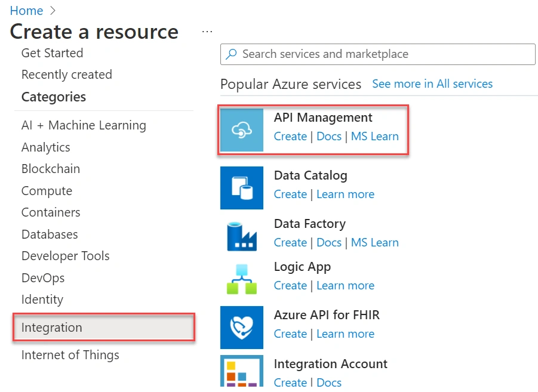Open Docs for Data Factory
The height and width of the screenshot is (392, 538).
pos(329,243)
